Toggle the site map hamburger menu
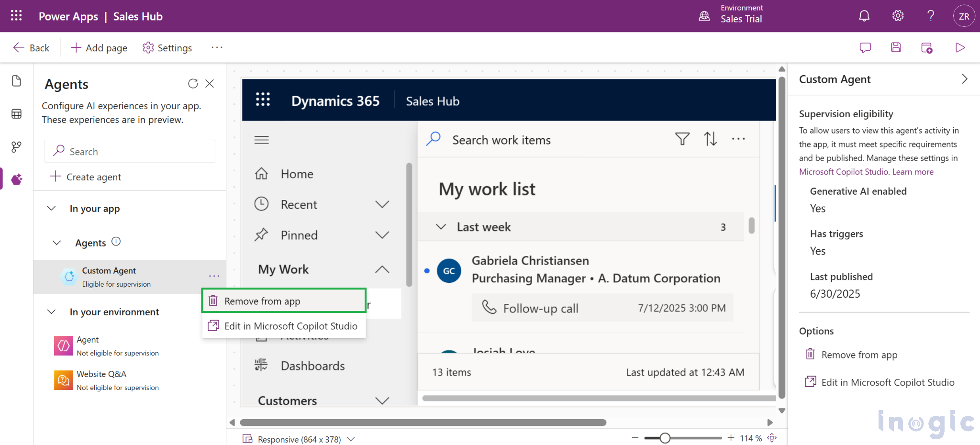This screenshot has width=980, height=445. [261, 140]
